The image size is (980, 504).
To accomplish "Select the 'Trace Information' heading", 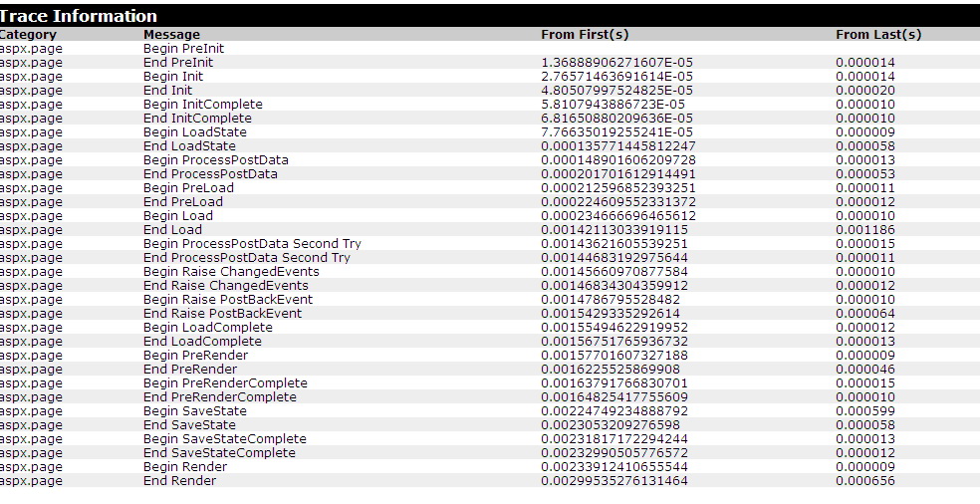I will pyautogui.click(x=78, y=16).
